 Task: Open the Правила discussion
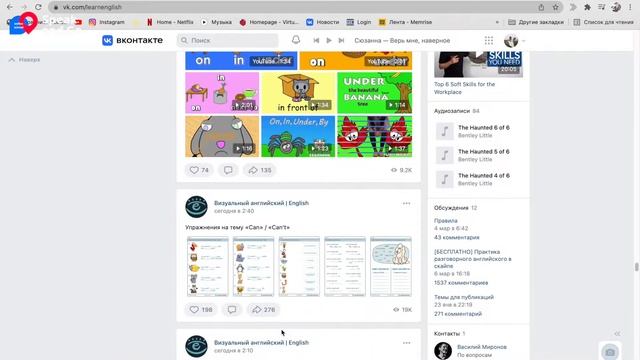(x=445, y=221)
